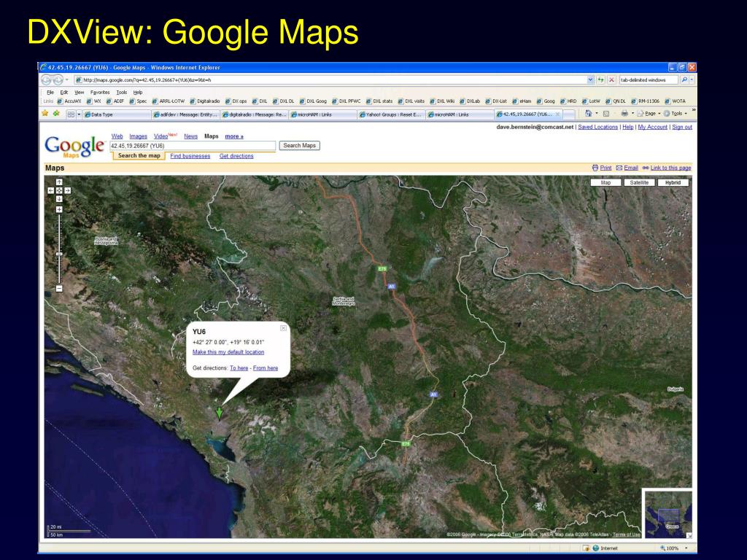Get directions To here
Screen dimensions: 747x560
pos(239,368)
